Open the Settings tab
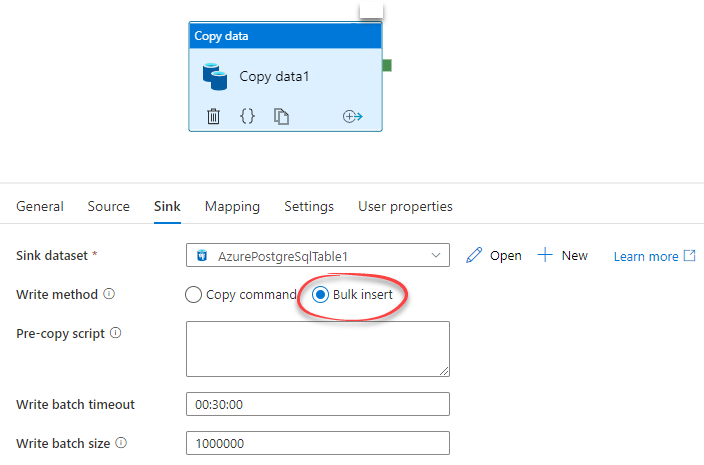The width and height of the screenshot is (704, 465). point(309,206)
